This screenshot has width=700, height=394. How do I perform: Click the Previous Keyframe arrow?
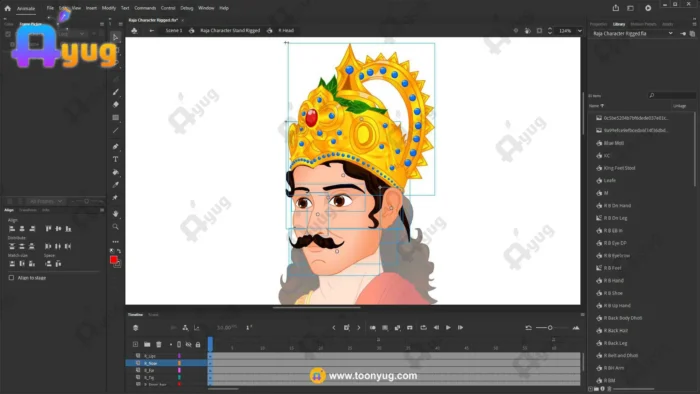click(x=333, y=328)
